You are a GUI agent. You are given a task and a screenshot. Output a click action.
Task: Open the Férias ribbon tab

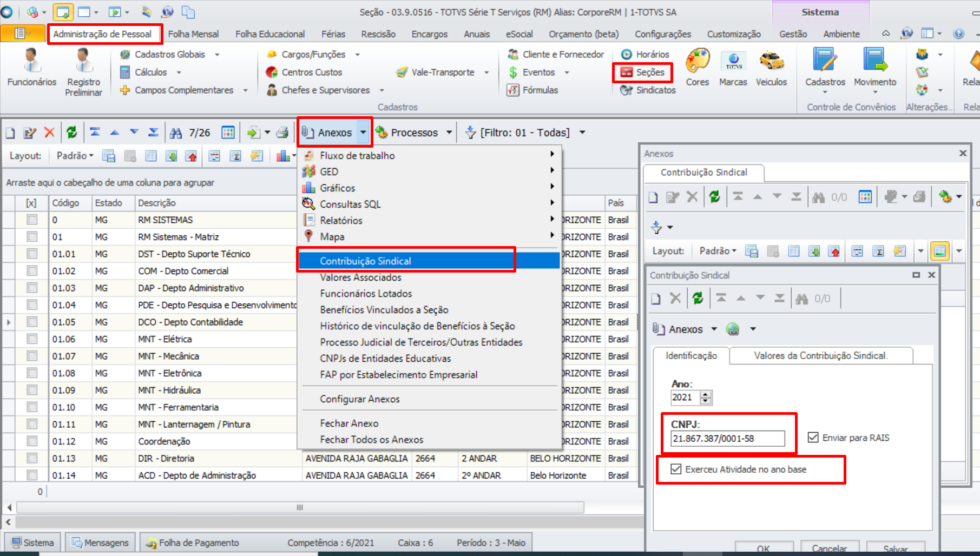(333, 34)
